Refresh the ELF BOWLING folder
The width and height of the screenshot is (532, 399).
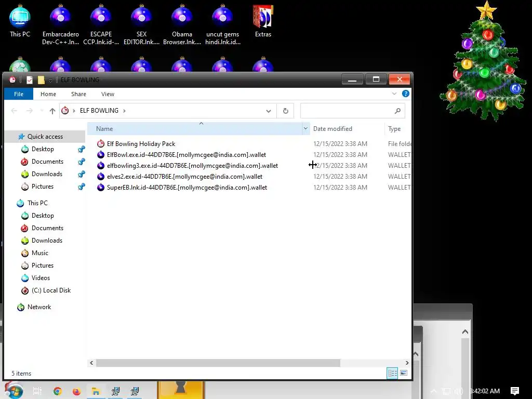pos(286,111)
